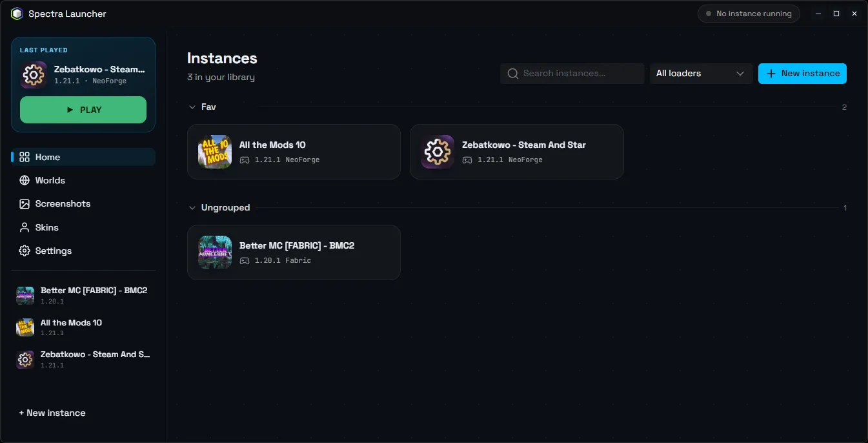Open Settings from the sidebar

83,251
